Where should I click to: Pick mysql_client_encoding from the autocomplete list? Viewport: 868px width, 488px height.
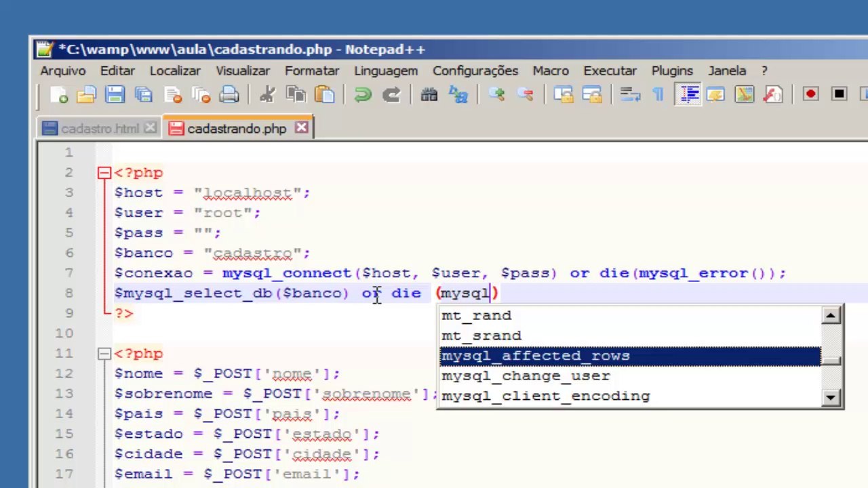(x=630, y=396)
